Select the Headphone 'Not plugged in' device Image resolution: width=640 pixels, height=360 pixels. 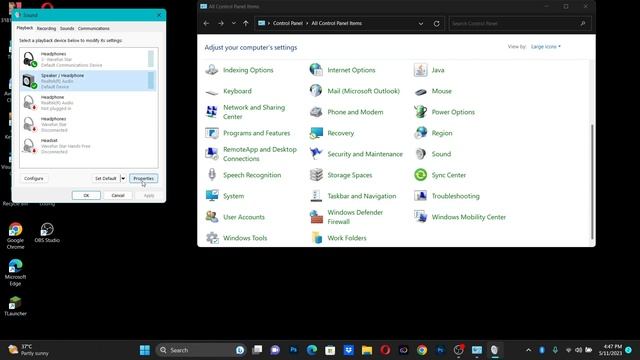(88, 102)
